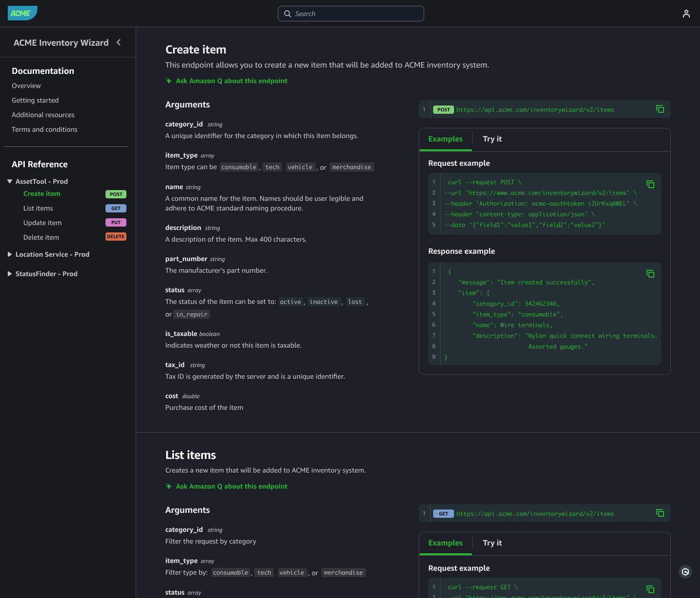Expand the Location Service - Prod tree

click(x=10, y=254)
